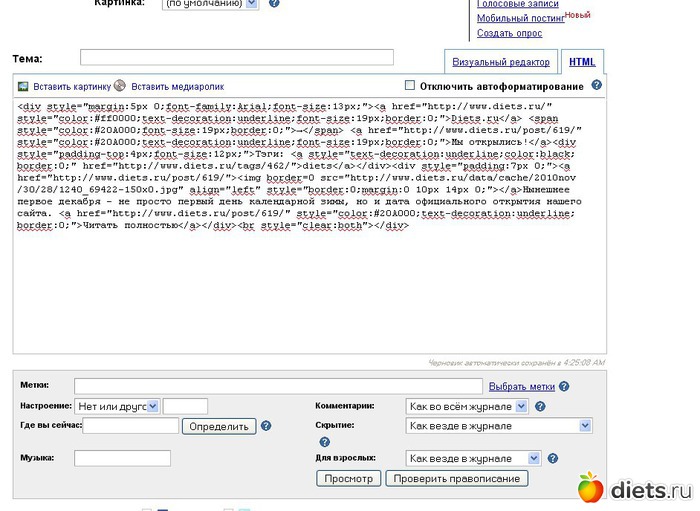Screen dimensions: 700x511
Task: Click the insert picture icon
Action: tap(24, 86)
